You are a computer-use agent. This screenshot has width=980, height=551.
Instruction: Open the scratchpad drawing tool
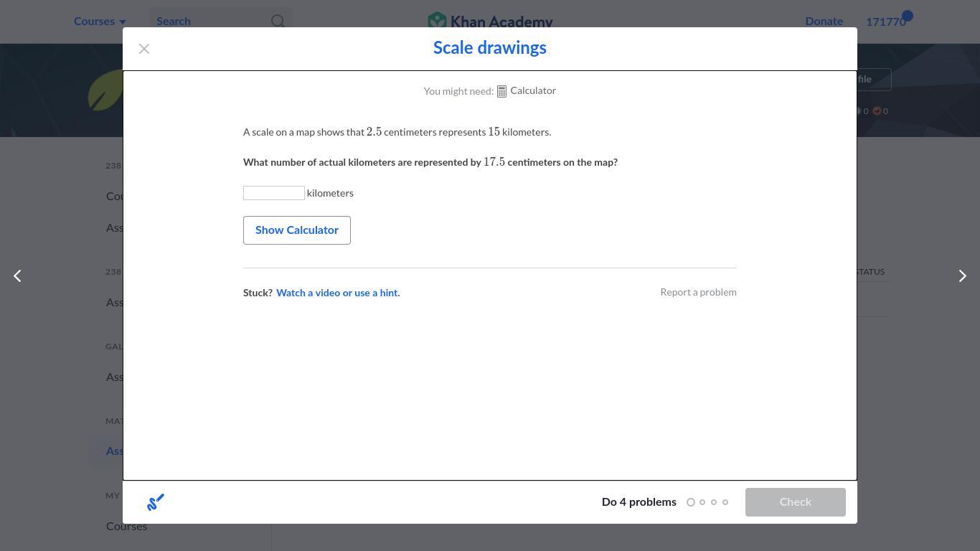click(156, 502)
